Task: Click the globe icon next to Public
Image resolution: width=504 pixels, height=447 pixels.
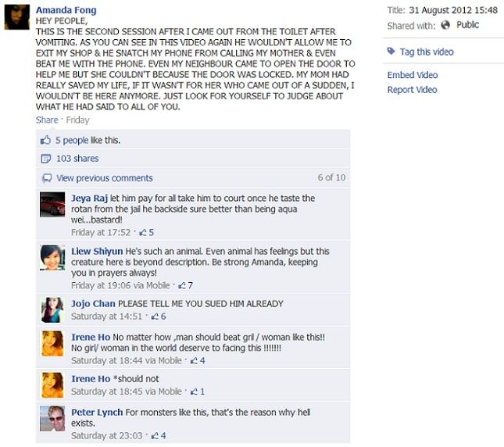Action: [445, 25]
